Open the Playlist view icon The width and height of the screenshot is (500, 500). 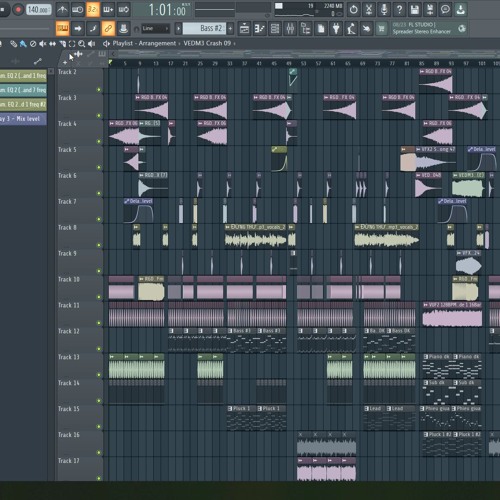click(x=244, y=29)
